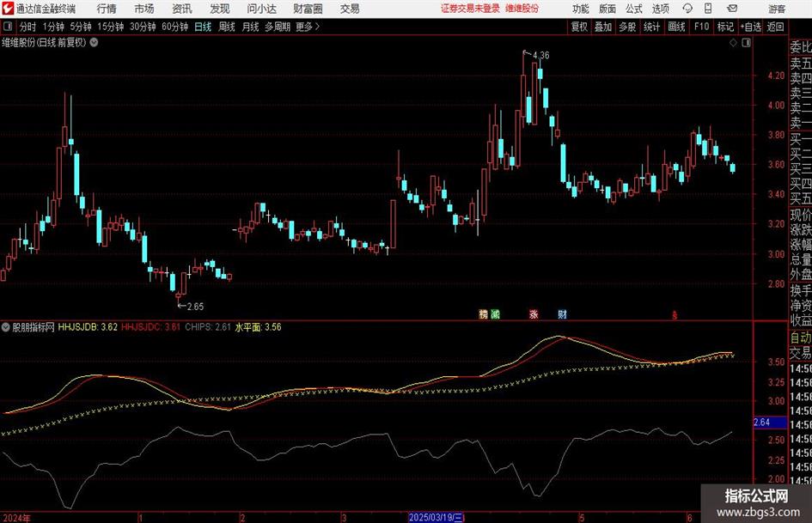The width and height of the screenshot is (812, 523).
Task: Toggle the left sidebar panel icon
Action: (7, 27)
